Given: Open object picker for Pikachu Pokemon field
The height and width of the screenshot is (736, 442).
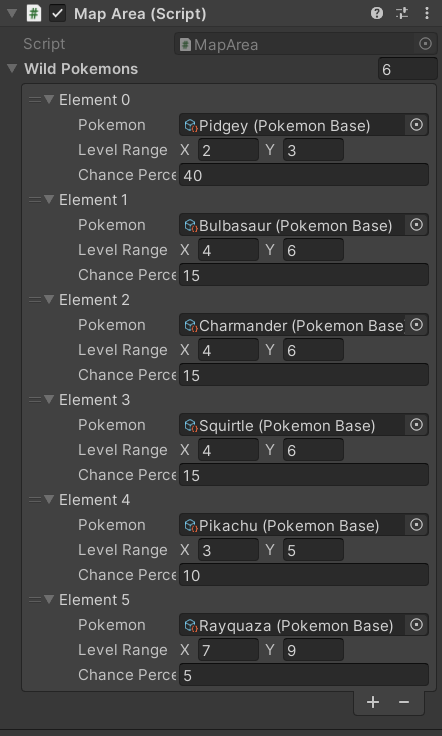Looking at the screenshot, I should [417, 525].
